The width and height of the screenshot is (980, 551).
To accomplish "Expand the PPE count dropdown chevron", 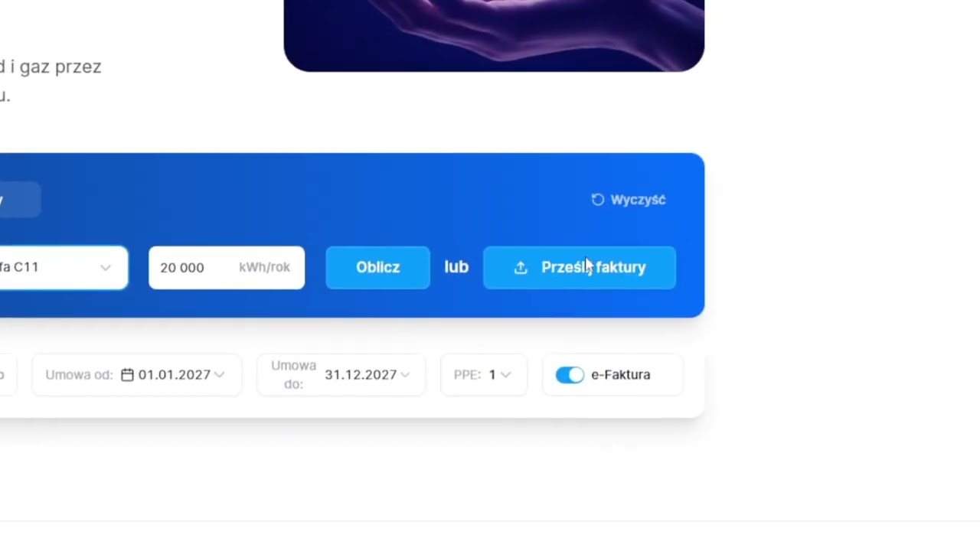I will click(505, 374).
